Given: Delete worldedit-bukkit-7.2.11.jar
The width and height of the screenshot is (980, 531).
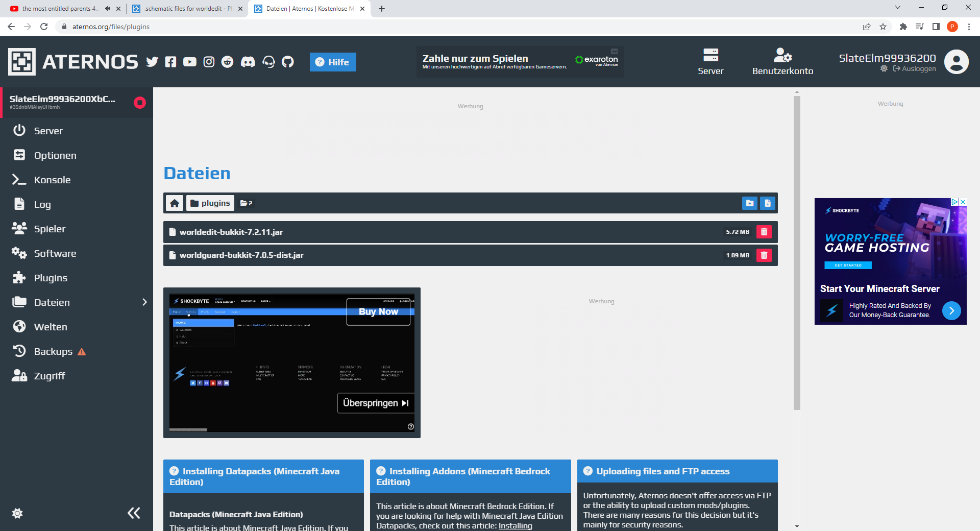Looking at the screenshot, I should point(764,232).
